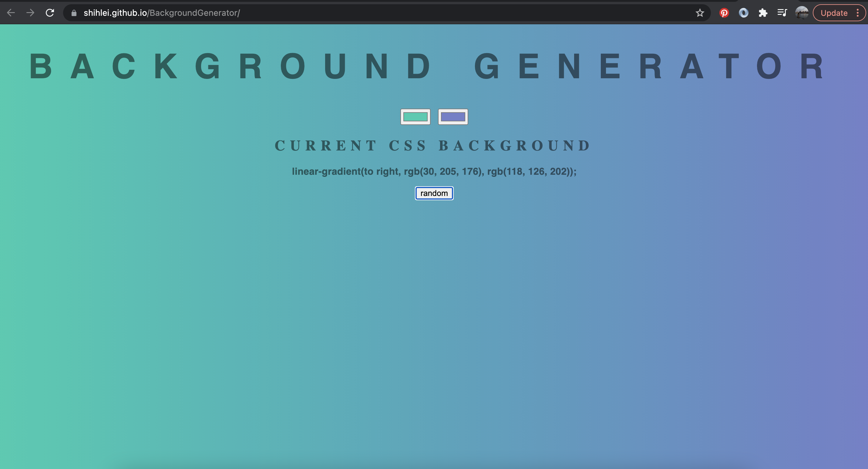The width and height of the screenshot is (868, 469).
Task: Open Chrome's three-dot menu
Action: [858, 13]
